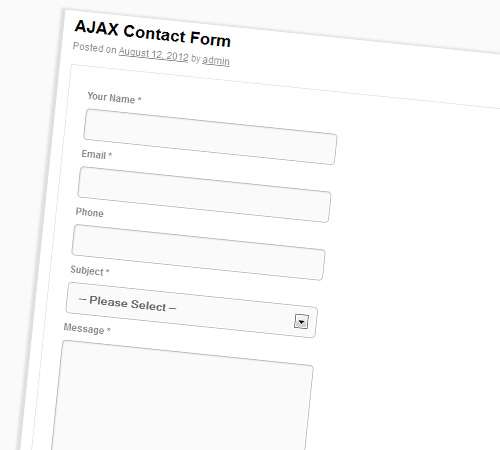Place cursor in the Message text area
Viewport: 500px width, 450px height.
click(182, 397)
